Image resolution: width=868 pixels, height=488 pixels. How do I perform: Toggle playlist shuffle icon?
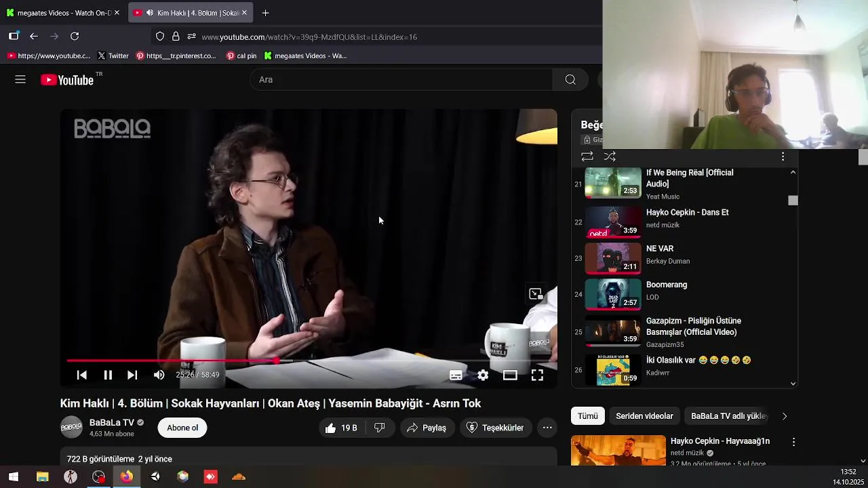[x=610, y=157]
